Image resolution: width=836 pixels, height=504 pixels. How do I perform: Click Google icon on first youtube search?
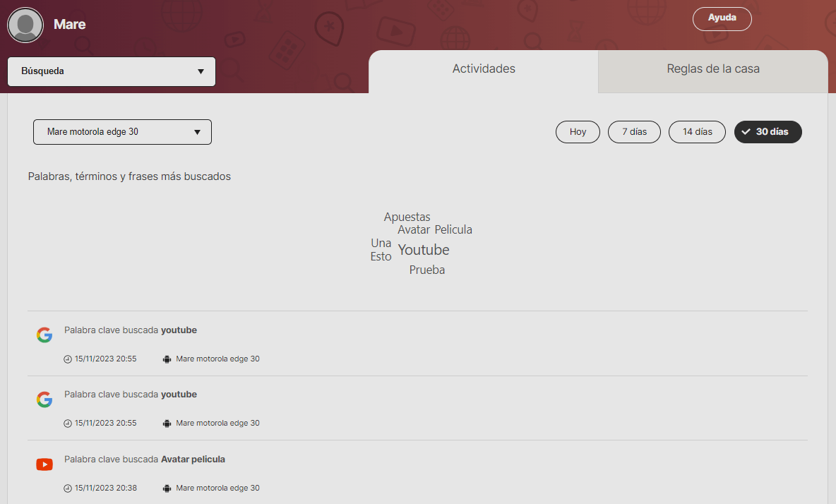[44, 335]
